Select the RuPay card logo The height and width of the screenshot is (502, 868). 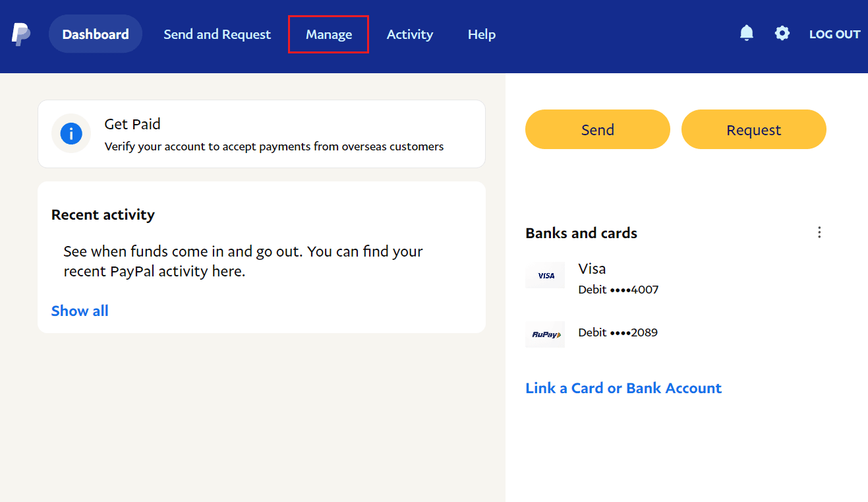coord(545,334)
